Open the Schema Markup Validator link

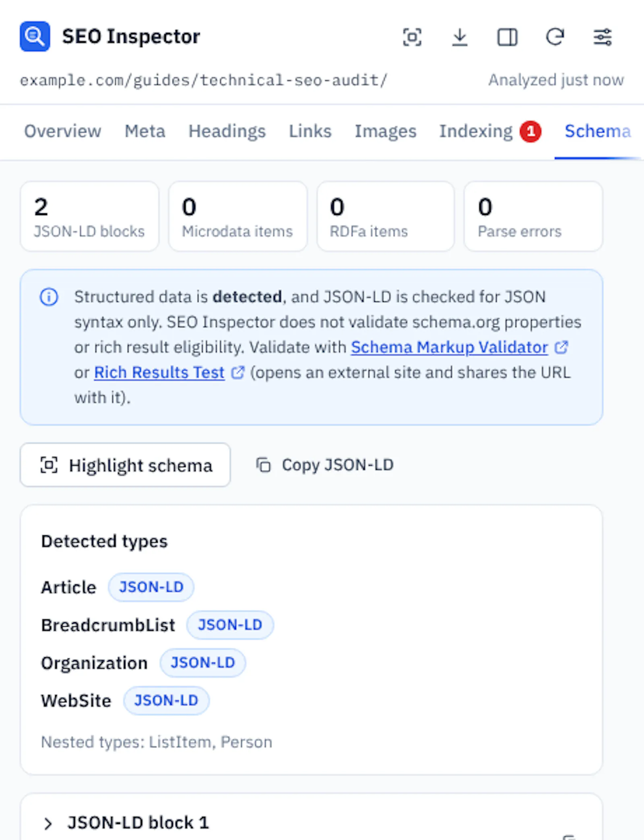[x=449, y=347]
